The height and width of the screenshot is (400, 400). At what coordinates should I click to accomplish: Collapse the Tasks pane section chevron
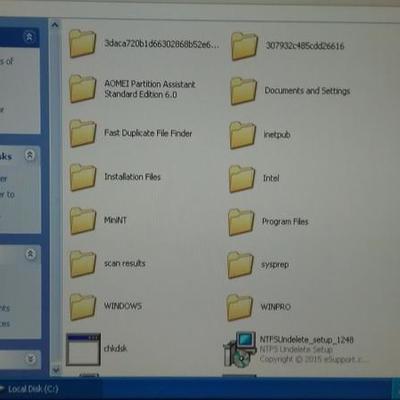click(x=30, y=155)
